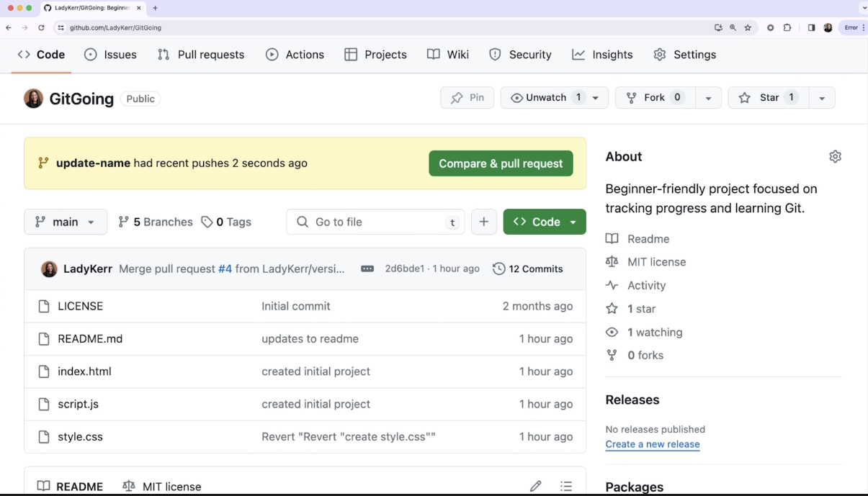Open LadyKerr's avatar on the commit row
The width and height of the screenshot is (868, 496).
[49, 269]
